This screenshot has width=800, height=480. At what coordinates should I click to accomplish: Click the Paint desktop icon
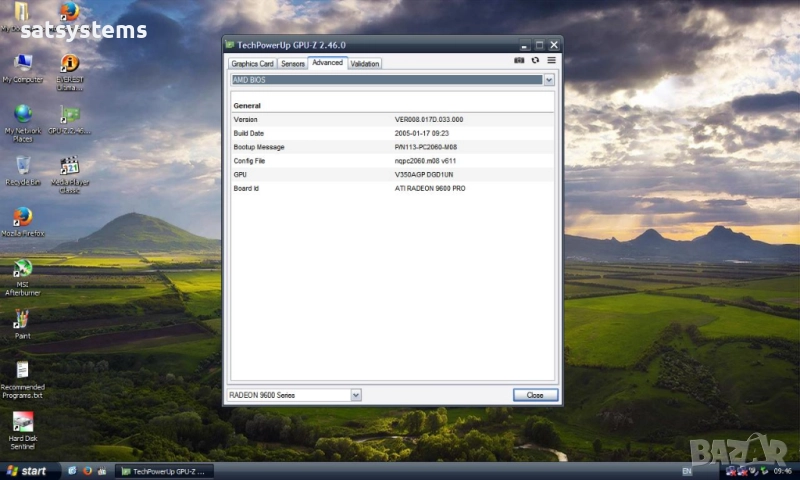(x=22, y=319)
